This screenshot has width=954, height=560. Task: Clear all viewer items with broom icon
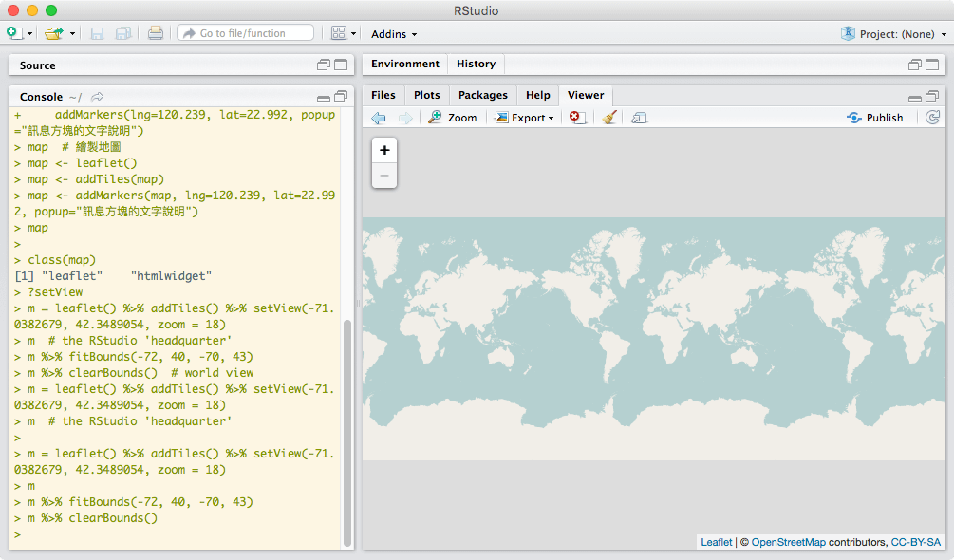pyautogui.click(x=609, y=118)
